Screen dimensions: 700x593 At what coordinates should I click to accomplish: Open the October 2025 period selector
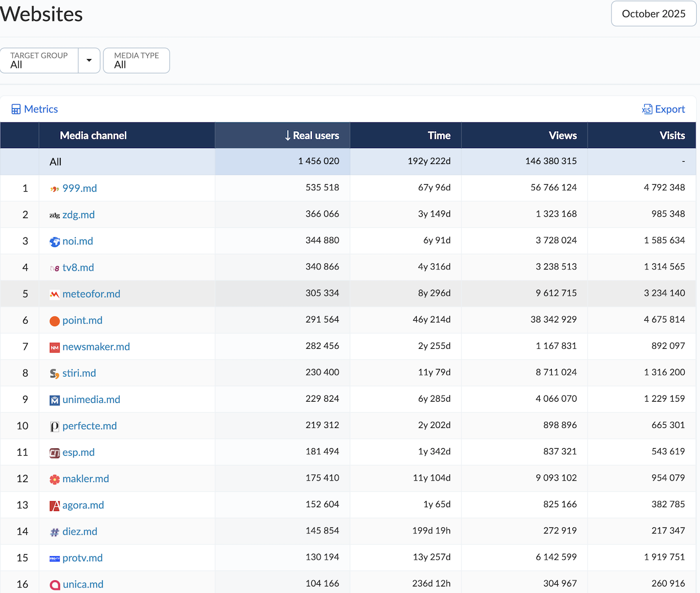(x=654, y=14)
